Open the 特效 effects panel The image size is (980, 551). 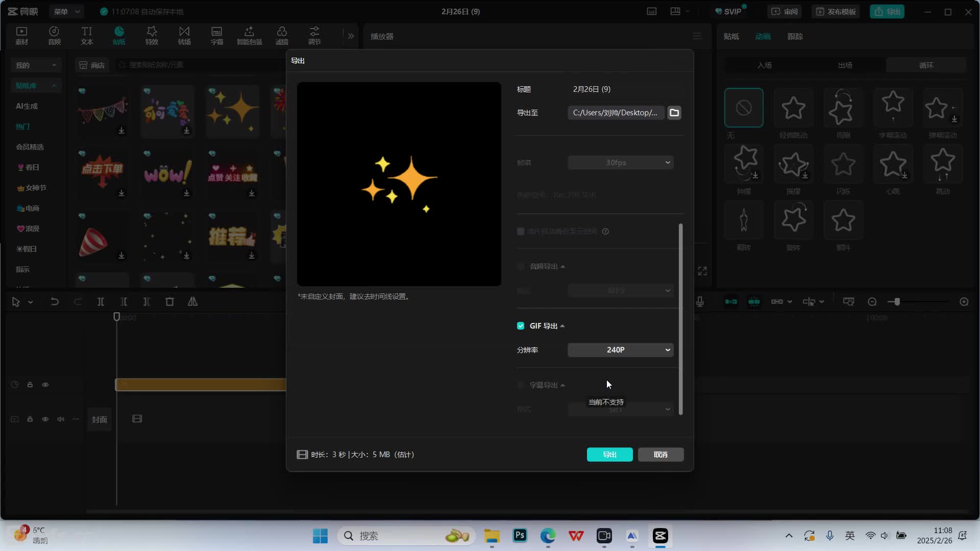pyautogui.click(x=152, y=36)
